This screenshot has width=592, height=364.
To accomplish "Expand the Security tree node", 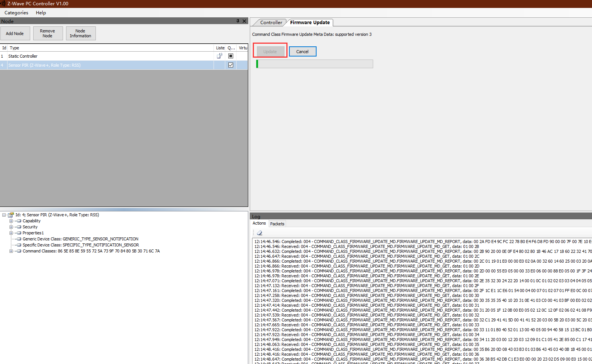I will [x=11, y=227].
